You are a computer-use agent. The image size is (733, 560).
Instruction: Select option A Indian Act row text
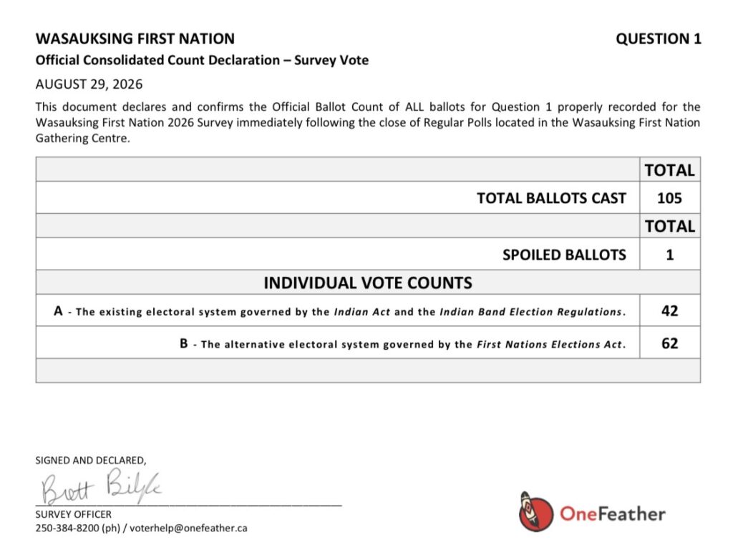[x=340, y=311]
